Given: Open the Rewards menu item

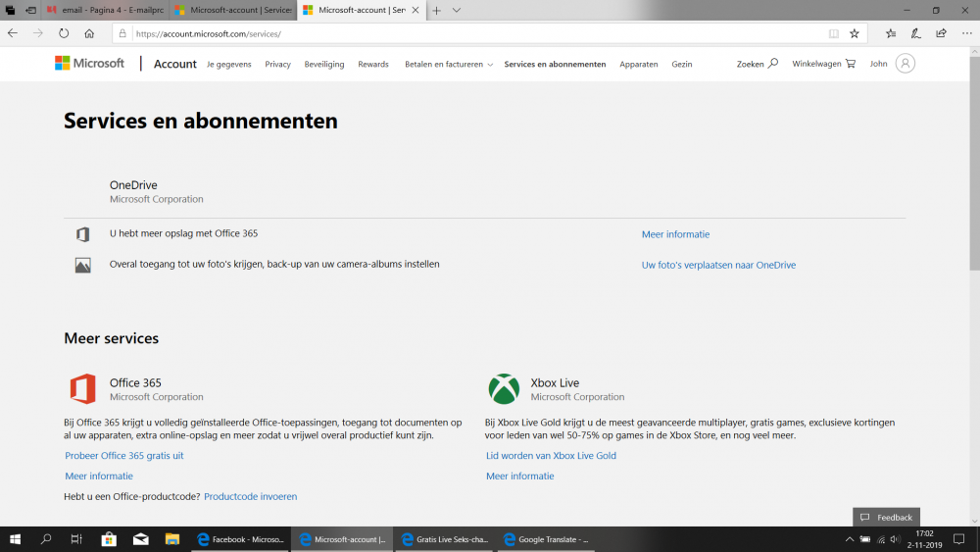Looking at the screenshot, I should coord(373,65).
